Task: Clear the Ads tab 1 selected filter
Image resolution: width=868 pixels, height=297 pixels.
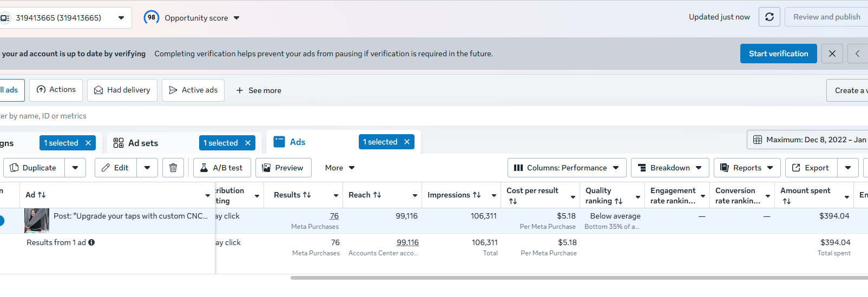Action: (407, 142)
